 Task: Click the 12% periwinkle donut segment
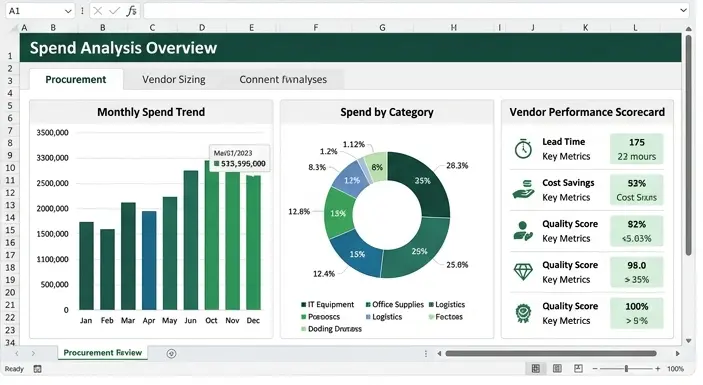[x=352, y=180]
